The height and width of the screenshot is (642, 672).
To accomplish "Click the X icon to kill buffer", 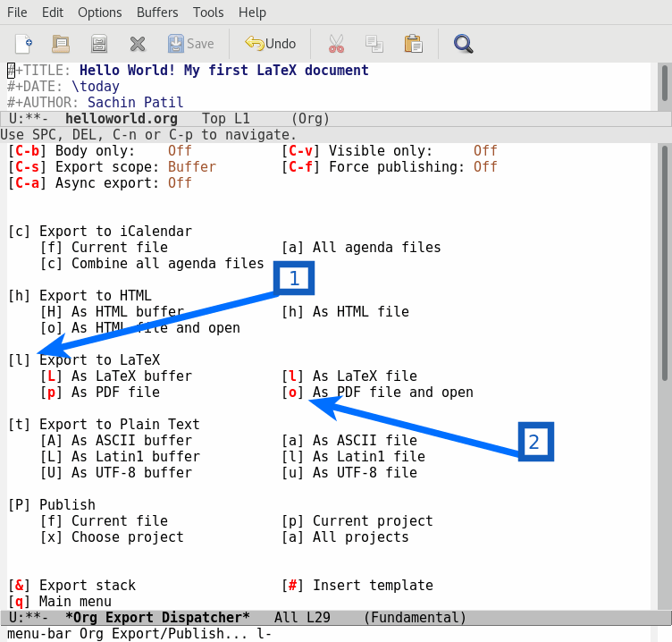I will (x=137, y=43).
